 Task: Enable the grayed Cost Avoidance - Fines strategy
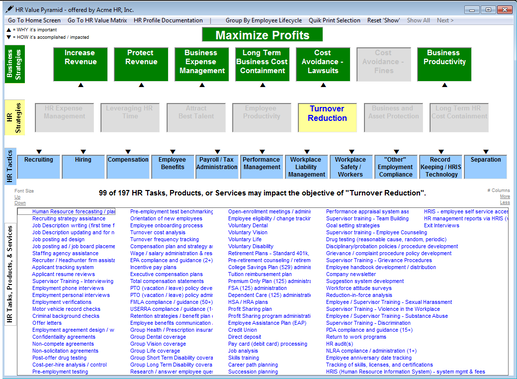(384, 64)
